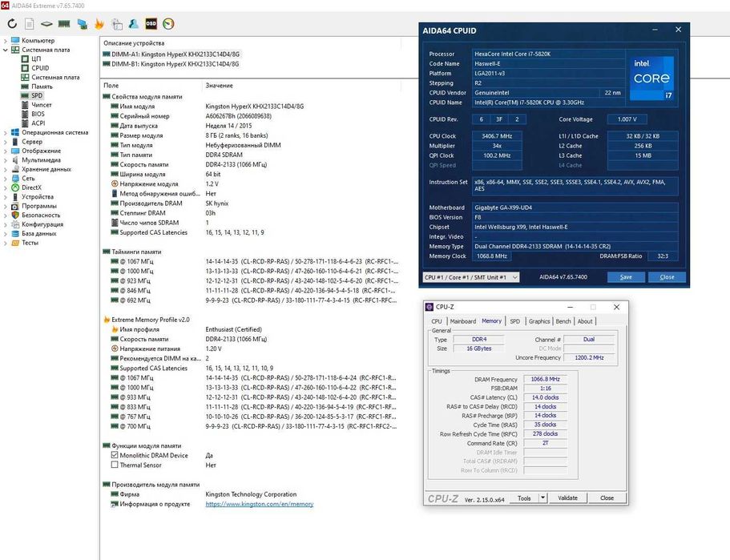Select the SPD tree item
The image size is (730, 560).
37,95
